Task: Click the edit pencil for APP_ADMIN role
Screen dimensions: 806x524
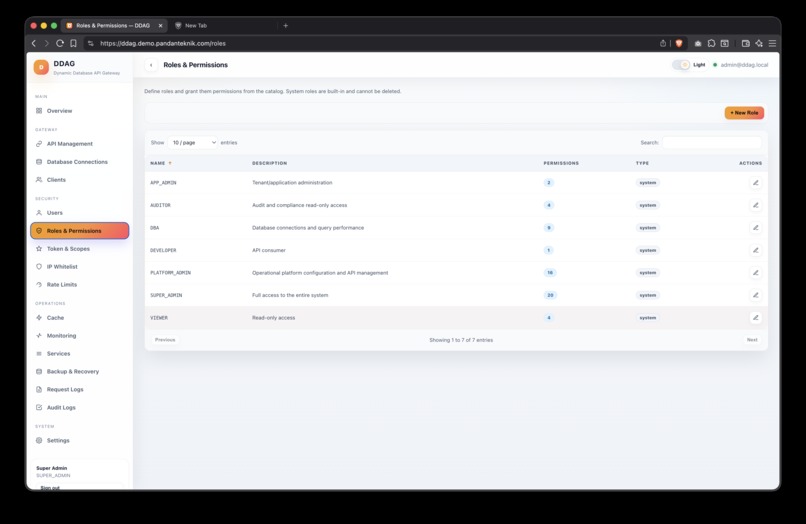Action: pos(755,183)
